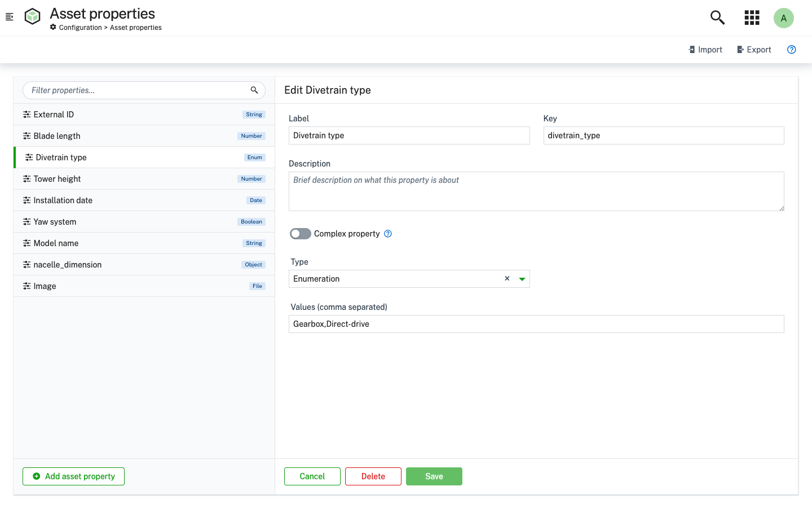Open the account avatar menu
This screenshot has width=812, height=508.
coord(784,17)
